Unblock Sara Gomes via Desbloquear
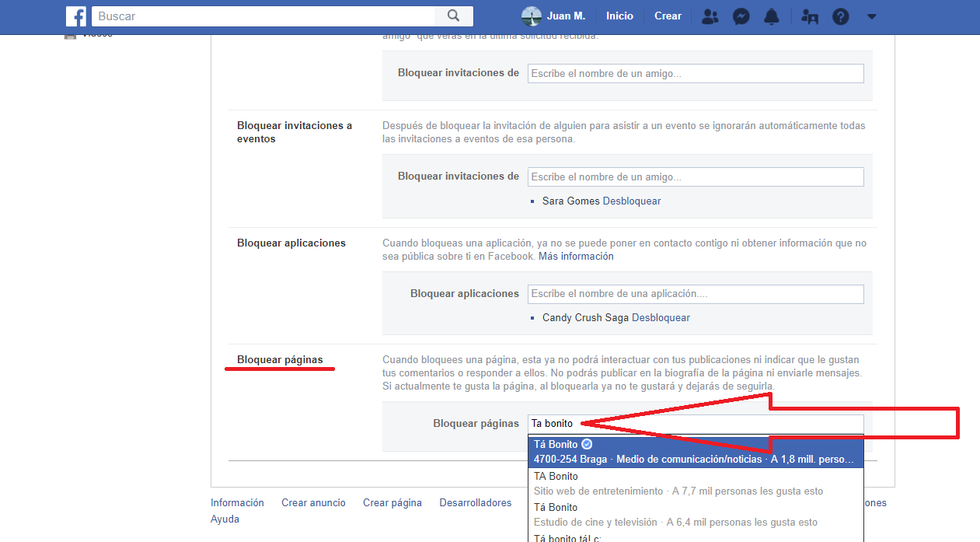 coord(632,201)
